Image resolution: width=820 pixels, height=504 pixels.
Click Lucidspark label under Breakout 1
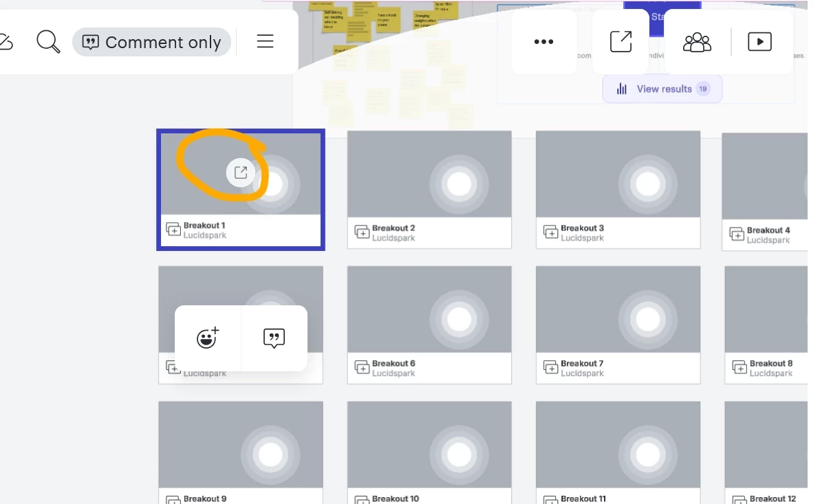(205, 235)
